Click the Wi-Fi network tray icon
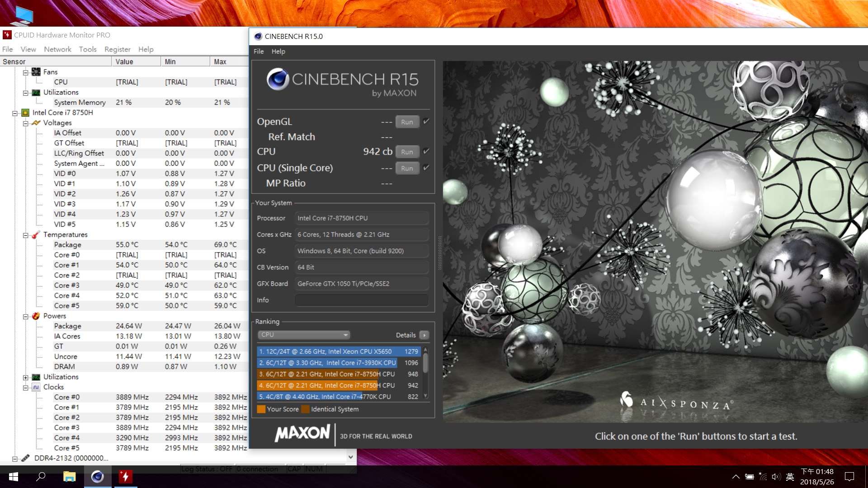 [x=763, y=477]
